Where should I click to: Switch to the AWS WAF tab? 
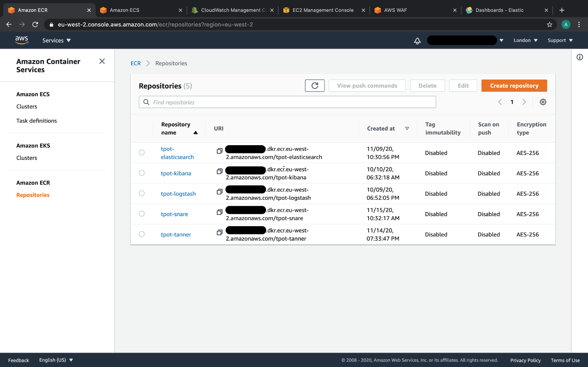coord(415,10)
